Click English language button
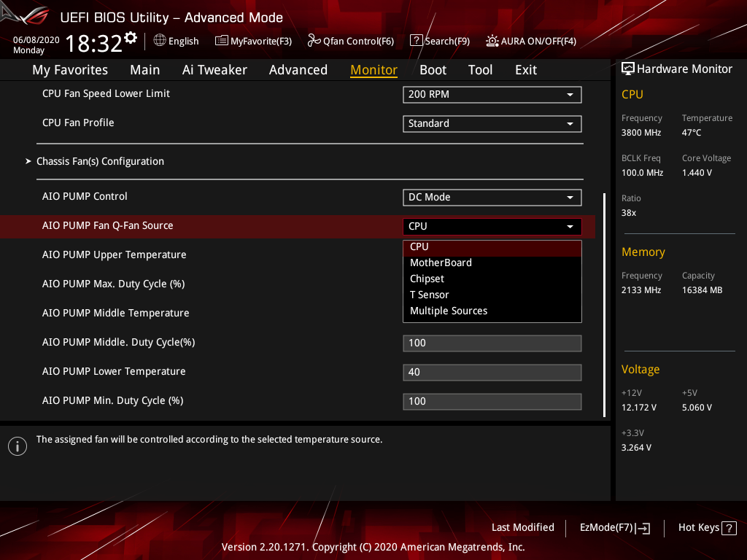 click(x=177, y=41)
